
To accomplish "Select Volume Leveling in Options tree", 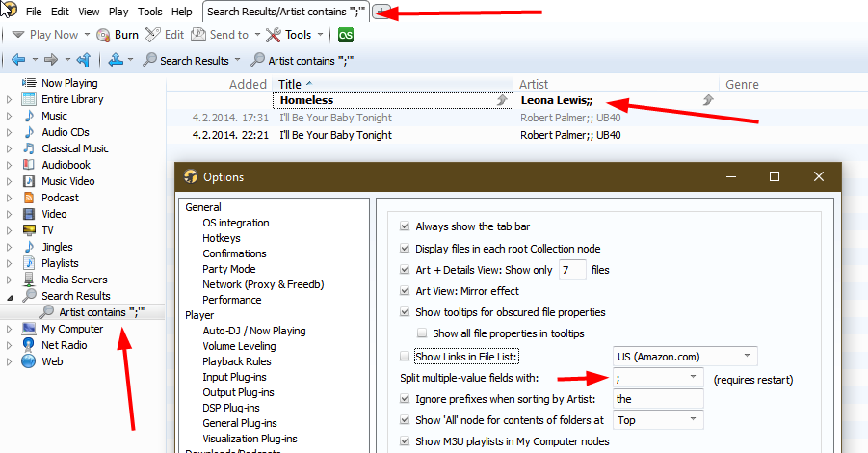I will (x=238, y=346).
